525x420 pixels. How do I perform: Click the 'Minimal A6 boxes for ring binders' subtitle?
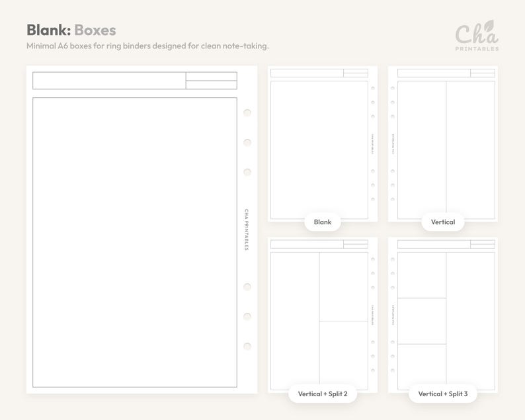click(x=147, y=46)
